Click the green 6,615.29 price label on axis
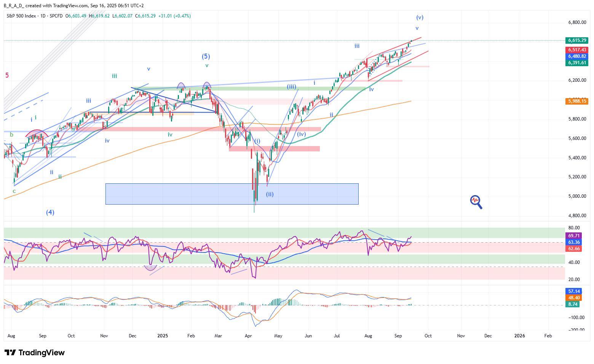 click(577, 40)
